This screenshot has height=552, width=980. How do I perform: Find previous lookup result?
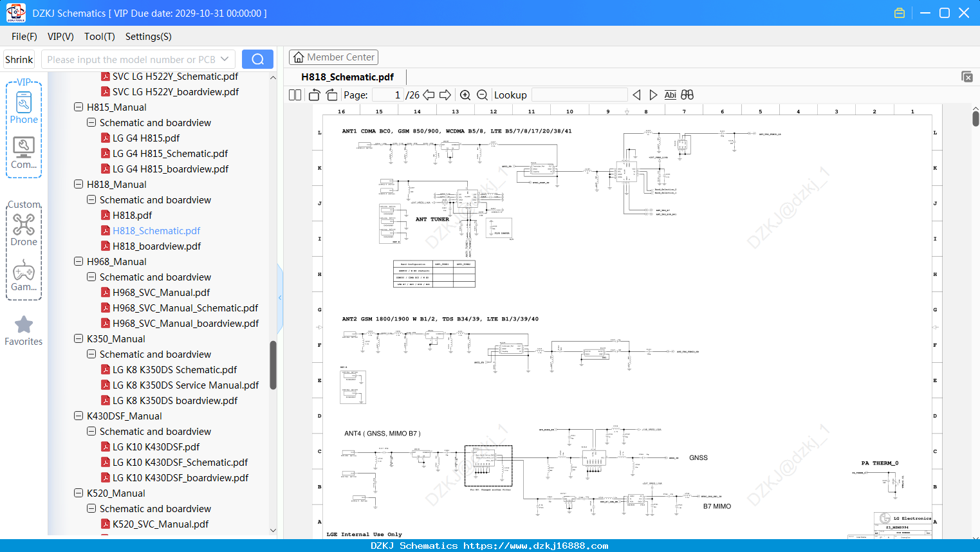click(x=636, y=95)
